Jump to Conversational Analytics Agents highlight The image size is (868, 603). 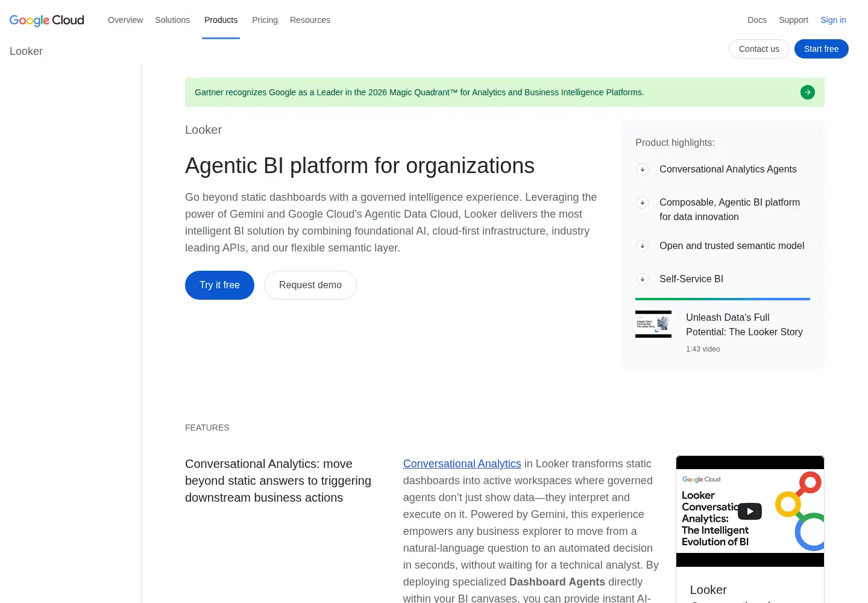(728, 169)
